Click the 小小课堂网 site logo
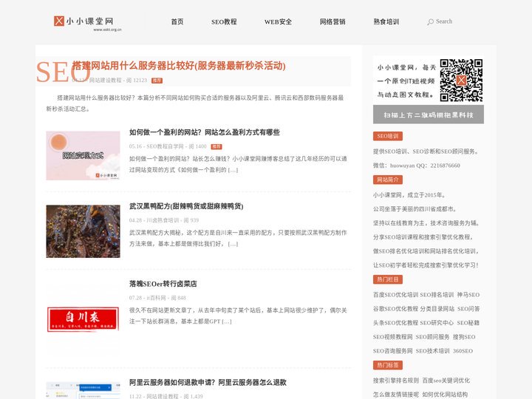The image size is (532, 399). [x=87, y=23]
